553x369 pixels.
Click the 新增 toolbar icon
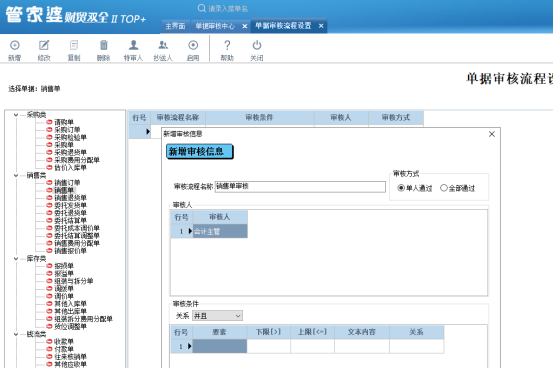(x=14, y=46)
